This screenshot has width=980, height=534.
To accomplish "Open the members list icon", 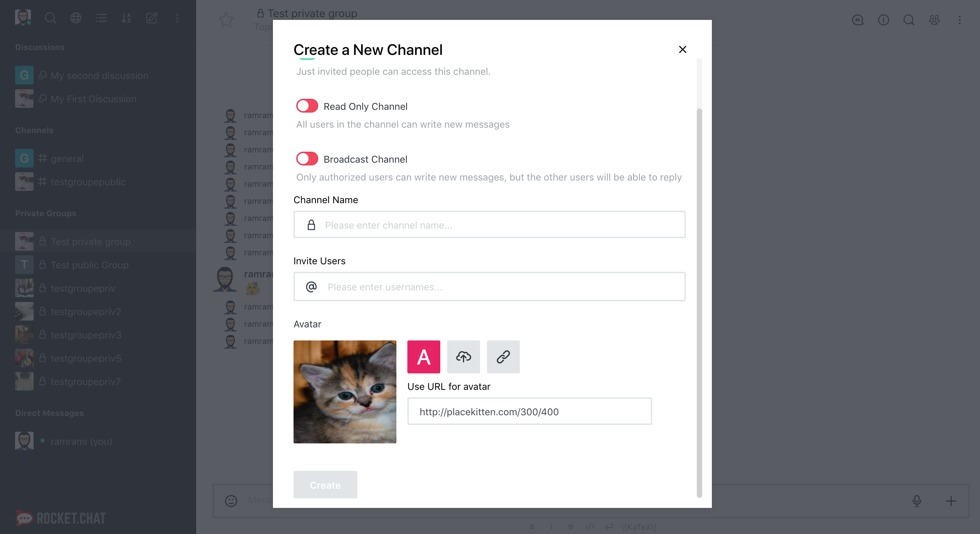I will 934,20.
